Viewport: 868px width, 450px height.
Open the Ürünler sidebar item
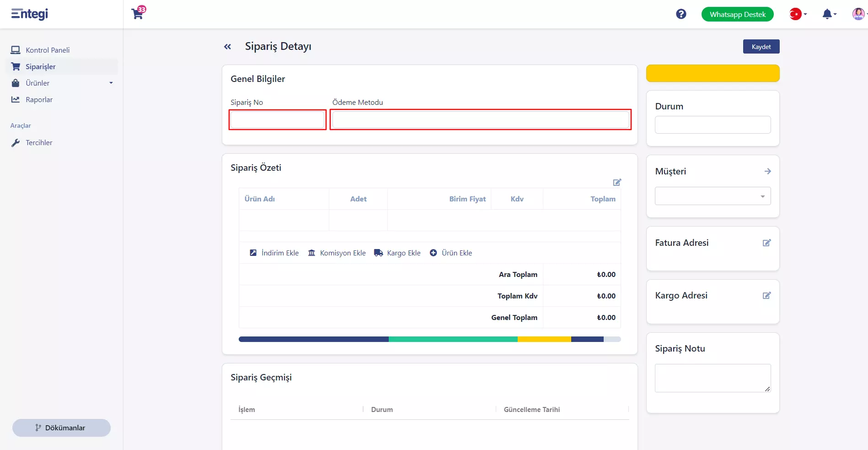tap(38, 83)
